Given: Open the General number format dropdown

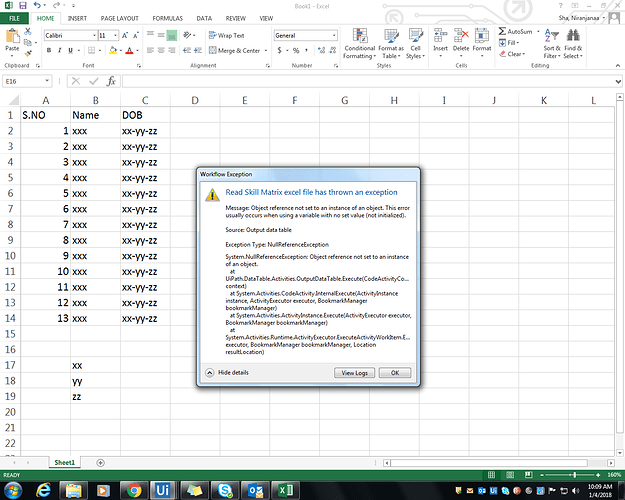Looking at the screenshot, I should point(334,35).
